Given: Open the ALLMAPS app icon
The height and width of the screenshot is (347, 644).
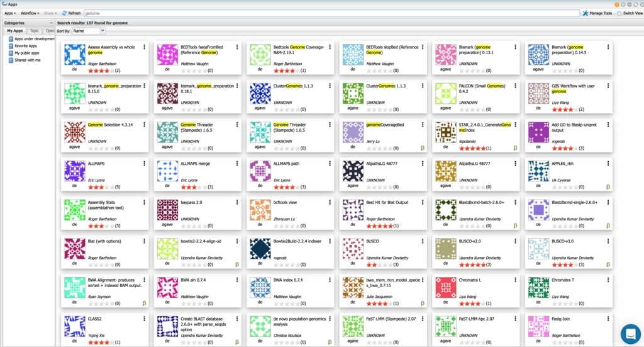Looking at the screenshot, I should (x=74, y=171).
